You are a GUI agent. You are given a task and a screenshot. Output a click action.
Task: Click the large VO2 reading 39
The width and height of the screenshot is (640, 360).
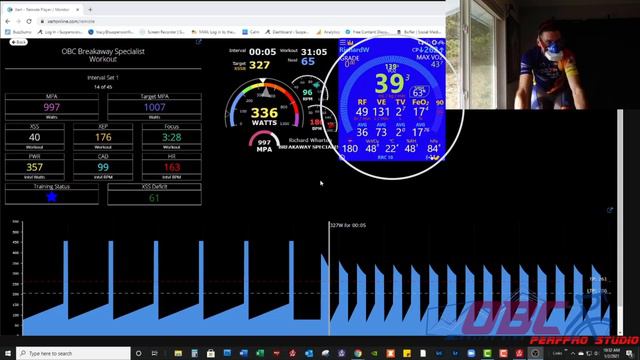[389, 83]
